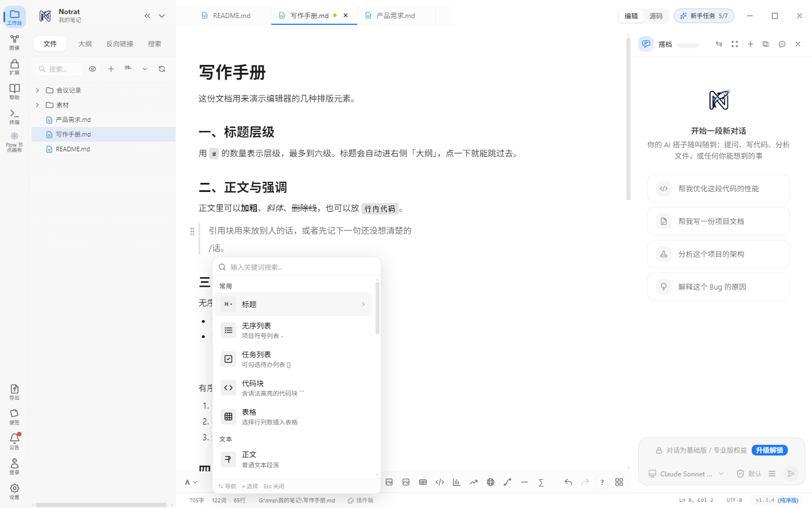812x508 pixels.
Task: Open sort options chevron in file panel
Action: coord(145,69)
